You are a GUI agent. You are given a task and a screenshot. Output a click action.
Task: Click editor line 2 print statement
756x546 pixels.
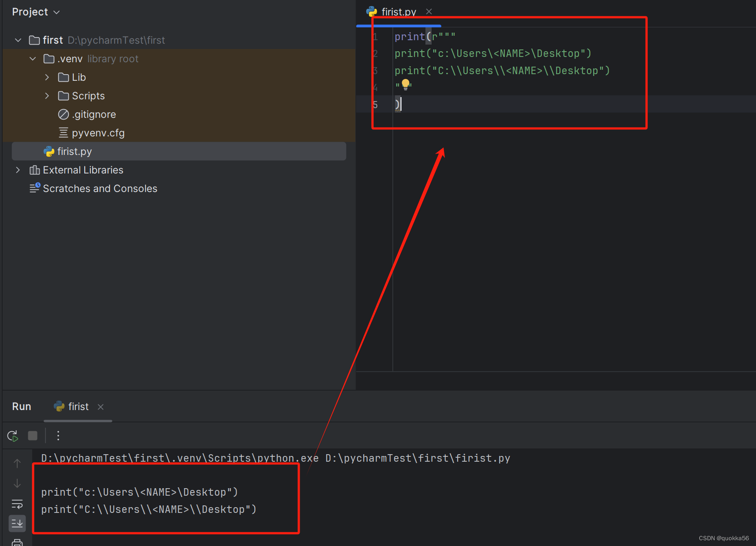493,53
